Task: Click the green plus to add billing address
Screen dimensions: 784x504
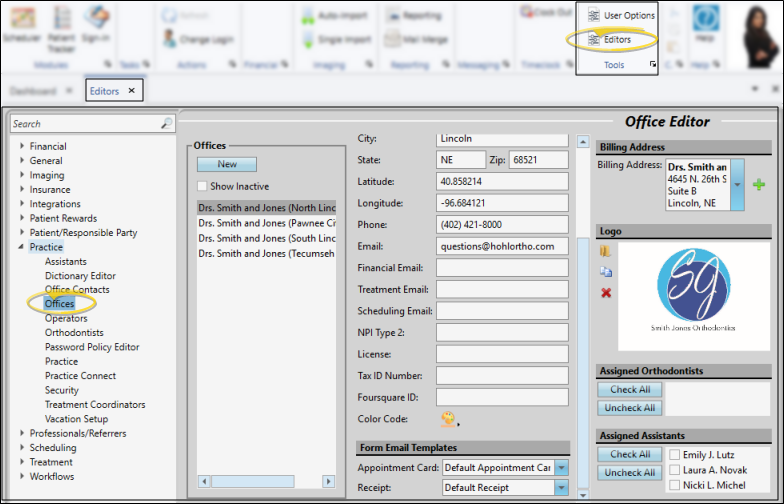Action: tap(759, 185)
